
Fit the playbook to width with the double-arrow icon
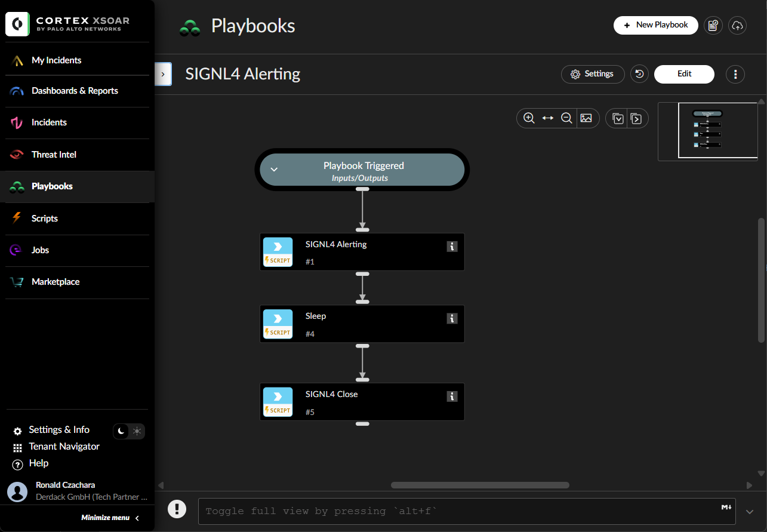pyautogui.click(x=548, y=118)
